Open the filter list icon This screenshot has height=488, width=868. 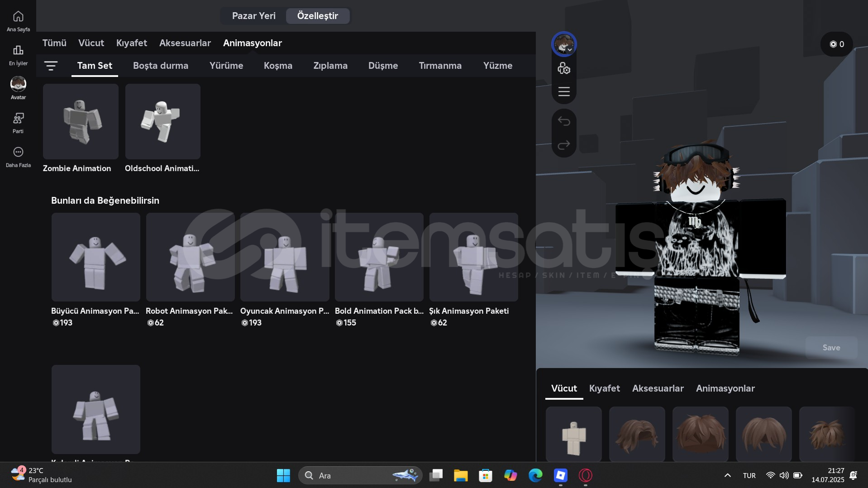pyautogui.click(x=51, y=66)
